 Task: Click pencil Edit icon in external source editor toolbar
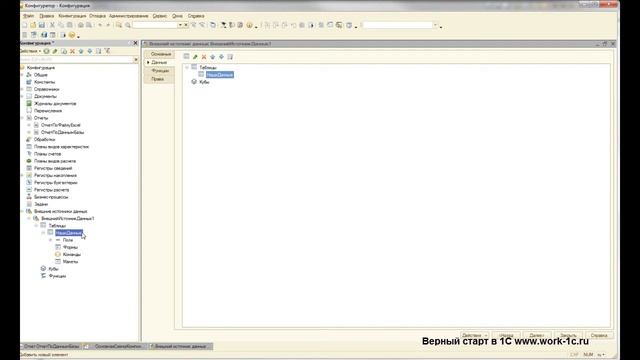pyautogui.click(x=195, y=57)
